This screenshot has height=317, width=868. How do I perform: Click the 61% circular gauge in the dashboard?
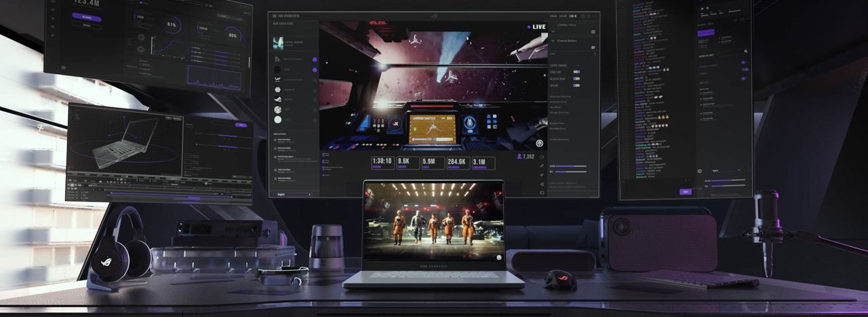click(172, 24)
